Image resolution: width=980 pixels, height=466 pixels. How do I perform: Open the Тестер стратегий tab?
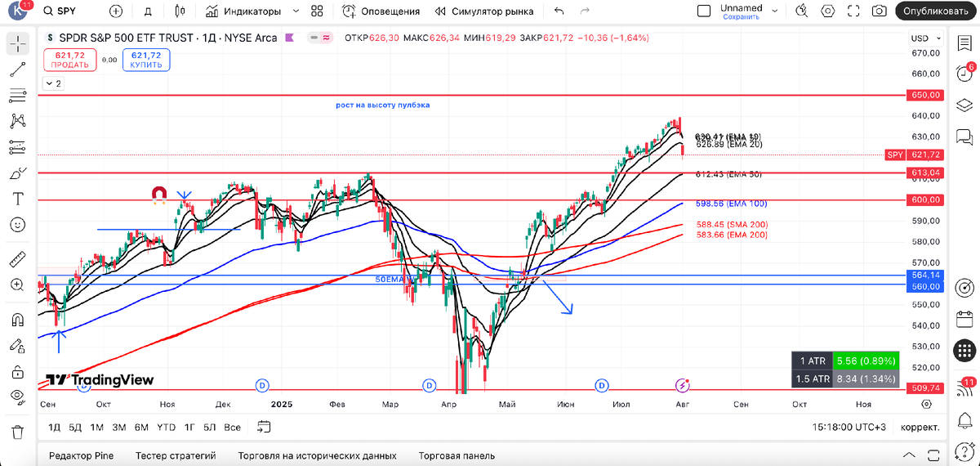pos(176,456)
